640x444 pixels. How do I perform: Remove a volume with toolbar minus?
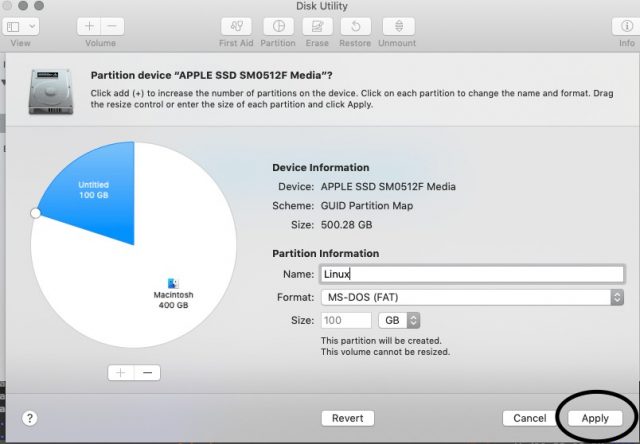click(x=112, y=27)
